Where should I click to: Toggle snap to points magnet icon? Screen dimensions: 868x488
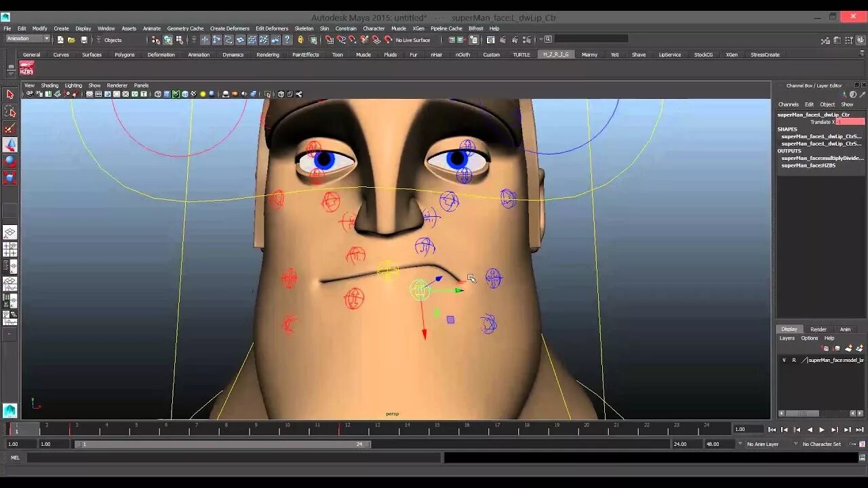coord(353,40)
